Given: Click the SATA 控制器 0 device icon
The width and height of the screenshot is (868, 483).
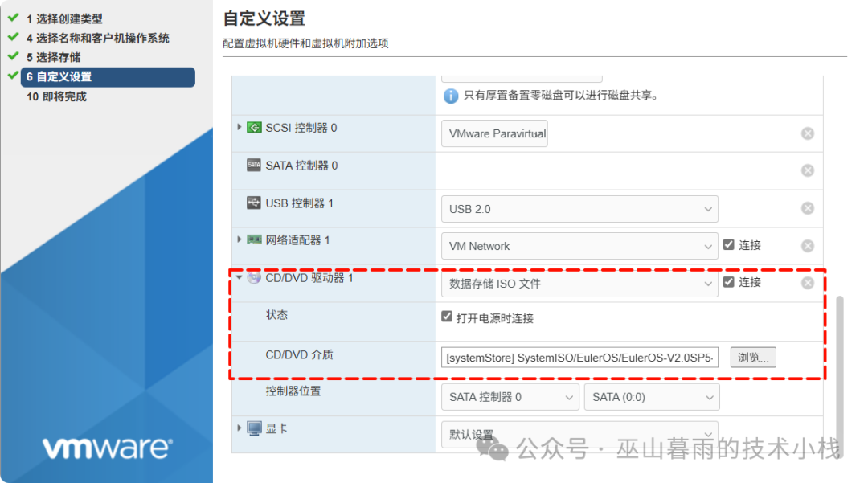Looking at the screenshot, I should point(252,165).
